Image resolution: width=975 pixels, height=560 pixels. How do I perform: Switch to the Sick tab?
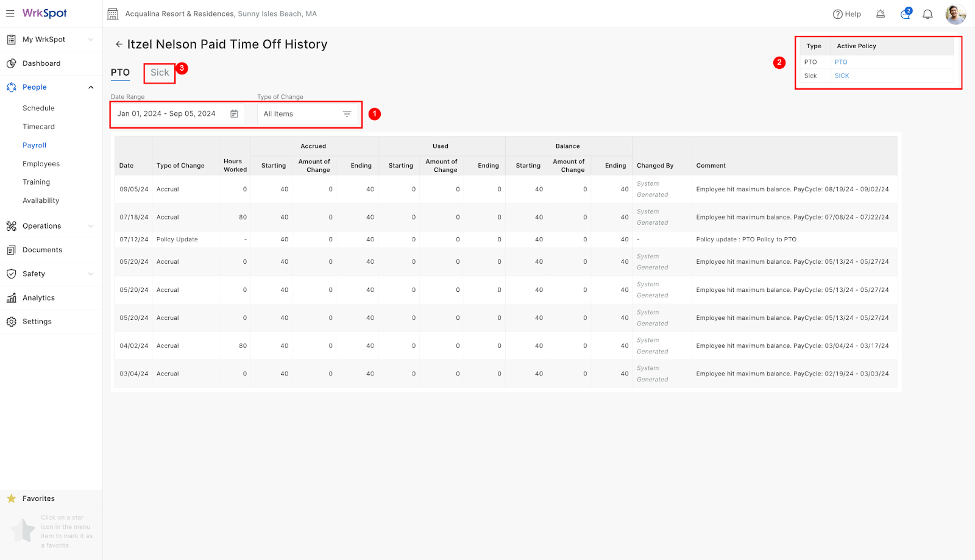click(x=160, y=73)
